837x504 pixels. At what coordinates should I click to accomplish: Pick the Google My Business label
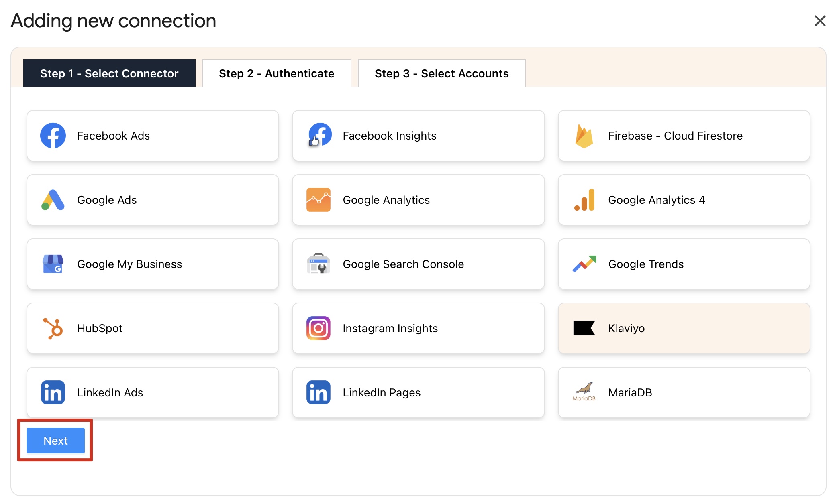coord(129,264)
